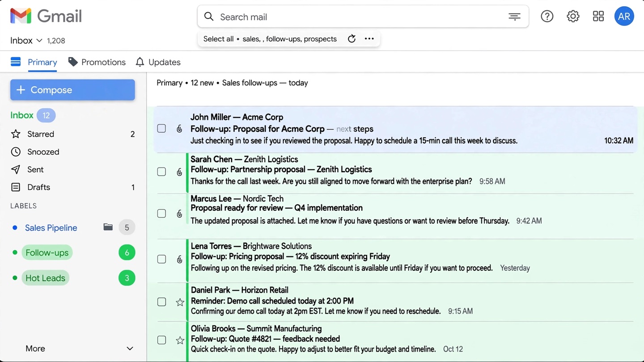Click the Gmail logo
644x362 pixels.
click(46, 16)
